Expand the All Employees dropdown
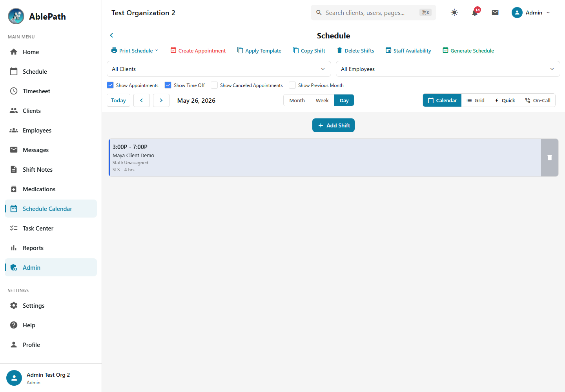Image resolution: width=565 pixels, height=392 pixels. tap(448, 69)
